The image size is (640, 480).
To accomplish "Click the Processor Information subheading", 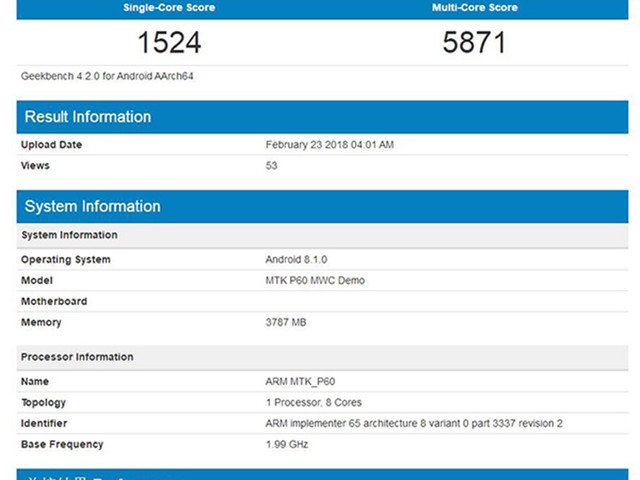I will coord(77,357).
